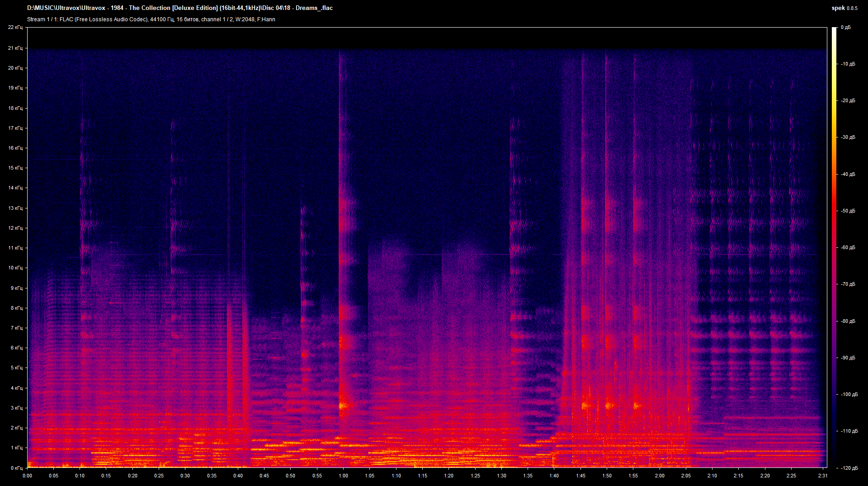Click the 0 дБ label atop the color scale
Image resolution: width=868 pixels, height=486 pixels.
point(847,27)
